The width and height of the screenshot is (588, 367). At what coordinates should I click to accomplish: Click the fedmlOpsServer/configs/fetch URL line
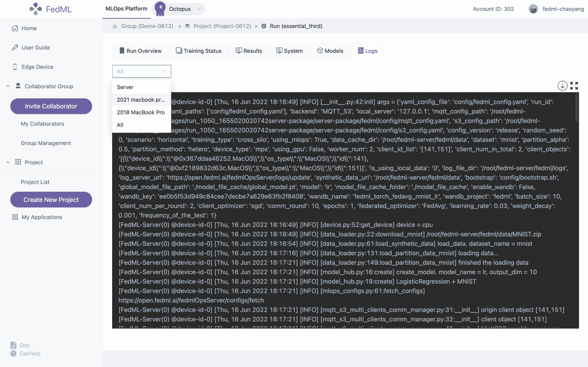point(191,300)
